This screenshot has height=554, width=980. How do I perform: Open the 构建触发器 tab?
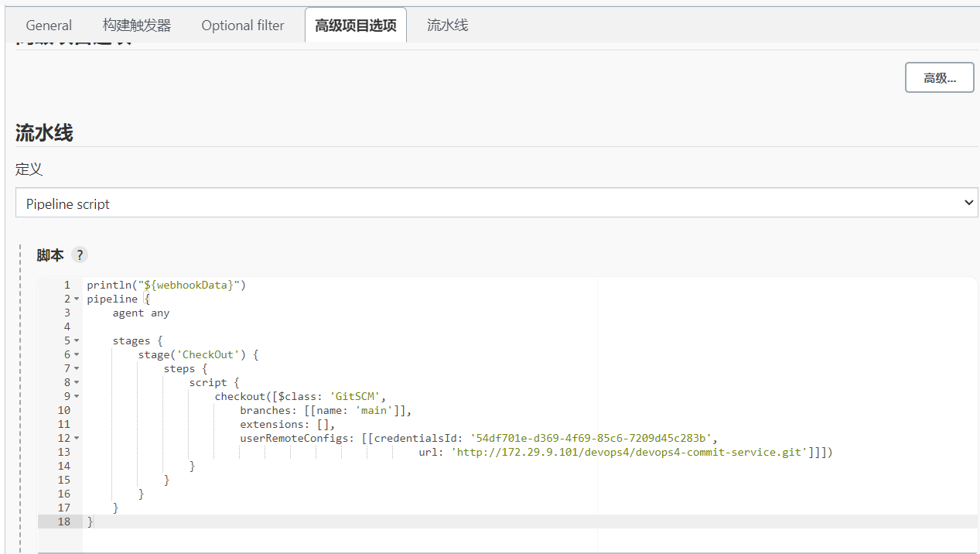coord(137,26)
